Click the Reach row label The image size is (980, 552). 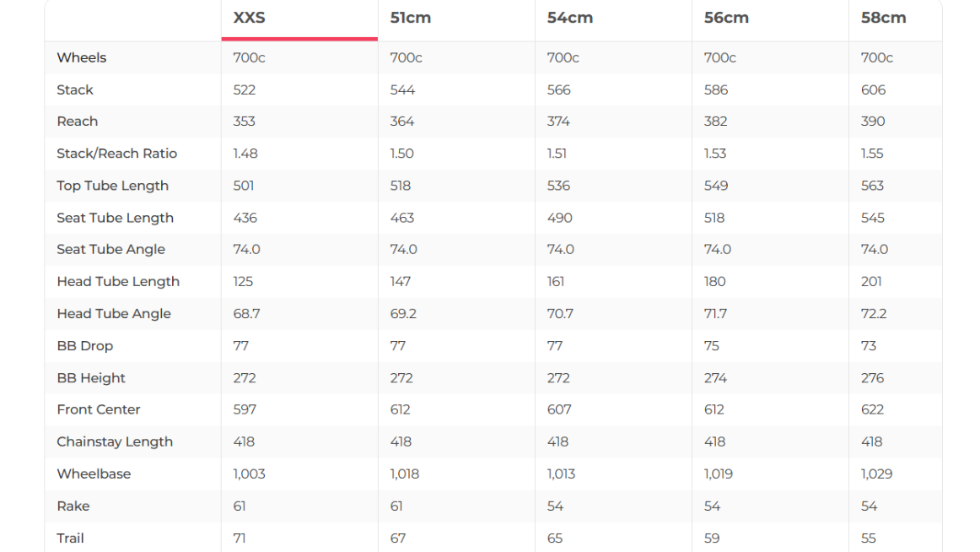coord(78,122)
